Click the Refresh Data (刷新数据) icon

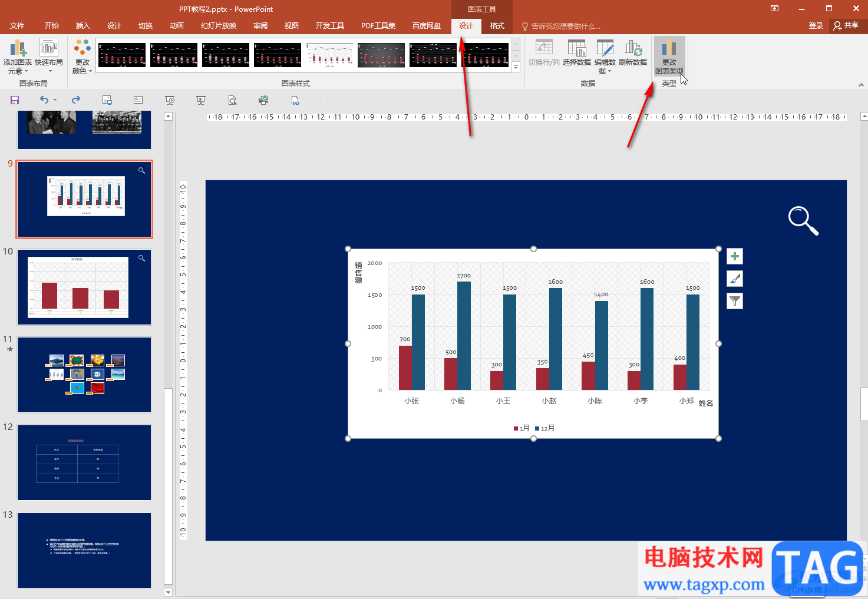pyautogui.click(x=633, y=49)
